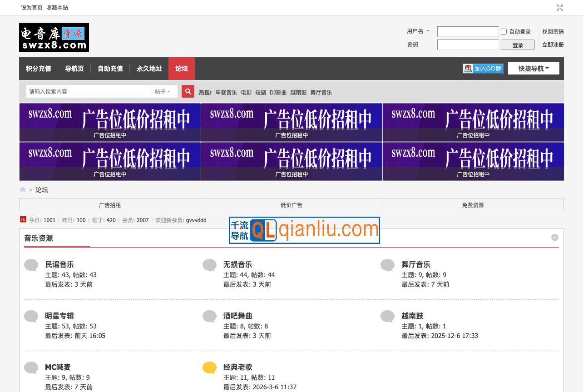
Task: Click the fullscreen toggle icon at top right
Action: point(559,8)
